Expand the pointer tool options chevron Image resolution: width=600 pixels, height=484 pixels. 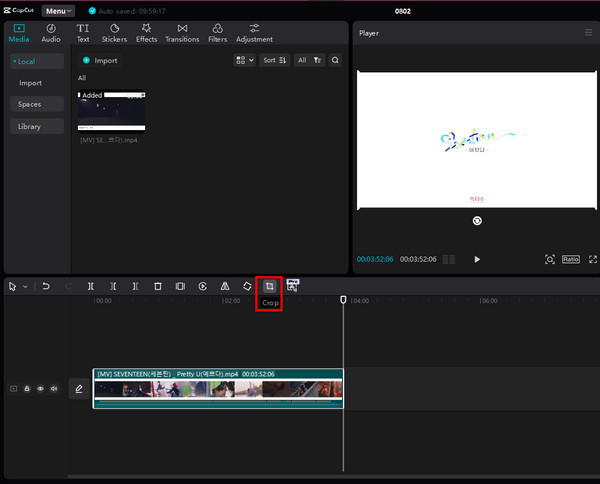coord(25,287)
